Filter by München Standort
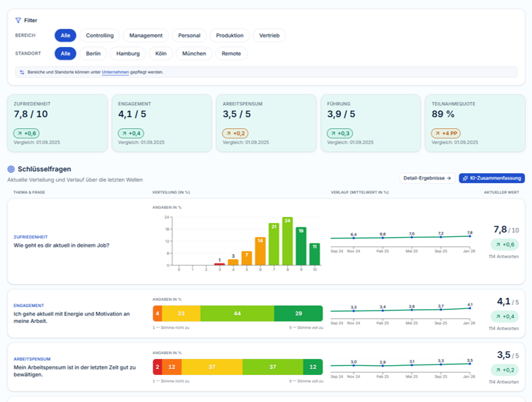Screen dimensions: 532x402 194,53
